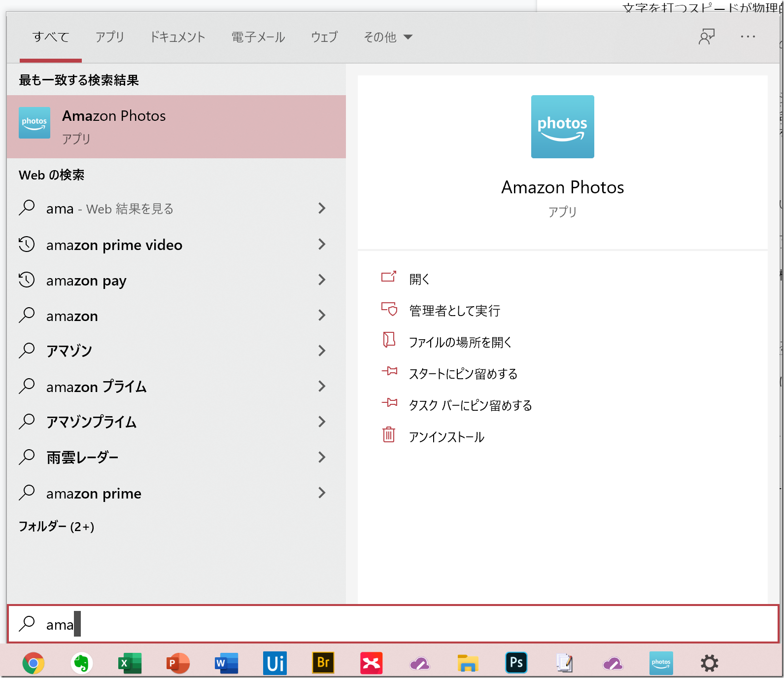Screen dimensions: 784x678
Task: Click 管理者として実行 action
Action: (x=454, y=311)
